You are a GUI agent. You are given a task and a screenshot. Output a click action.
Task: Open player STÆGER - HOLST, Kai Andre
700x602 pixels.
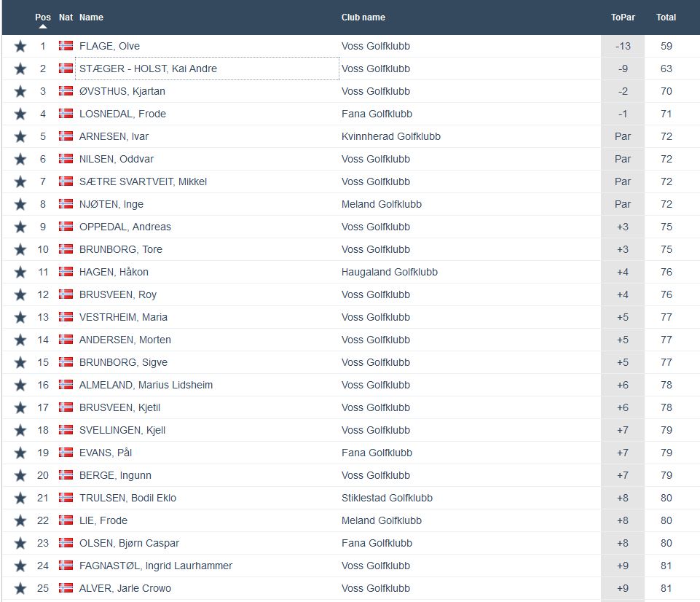(148, 69)
